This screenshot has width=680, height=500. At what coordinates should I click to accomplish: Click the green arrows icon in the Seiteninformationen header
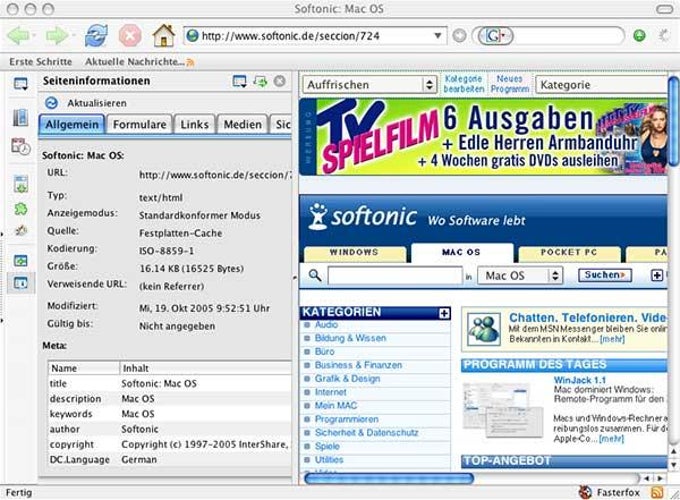(x=260, y=81)
